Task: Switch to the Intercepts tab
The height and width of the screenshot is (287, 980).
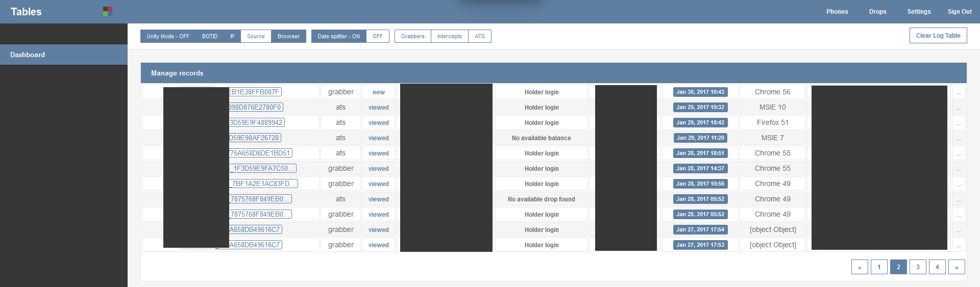Action: point(449,36)
